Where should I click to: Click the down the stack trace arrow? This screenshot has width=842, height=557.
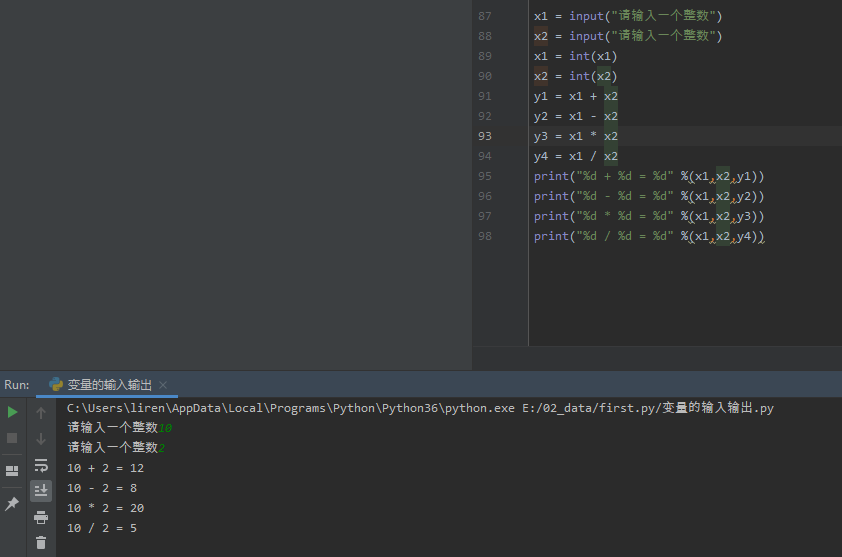pos(41,439)
